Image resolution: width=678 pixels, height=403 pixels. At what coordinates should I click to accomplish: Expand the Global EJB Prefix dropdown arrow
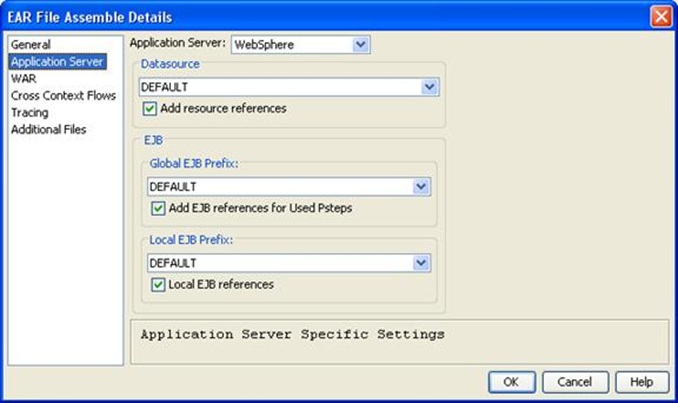coord(421,187)
